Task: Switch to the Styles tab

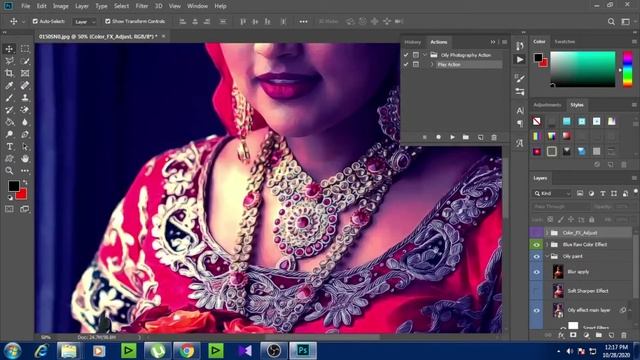Action: [x=577, y=105]
